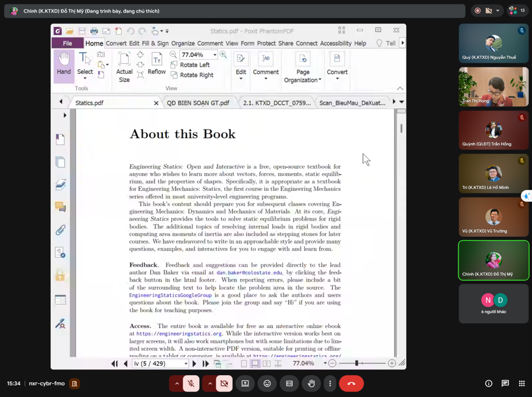532x397 pixels.
Task: Select the Hand tool in ribbon
Action: click(64, 65)
